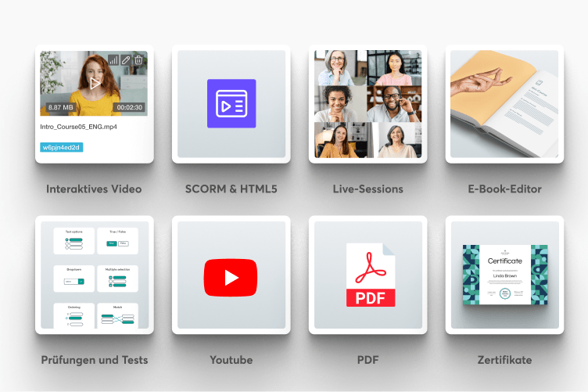Screen dimensions: 588x392
Task: Click the red YouTube play logo
Action: [231, 278]
